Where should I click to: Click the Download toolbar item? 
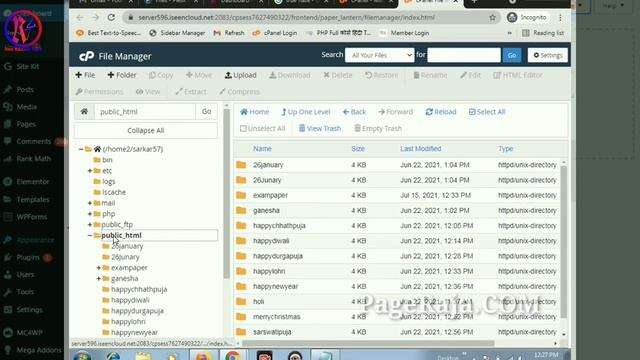click(289, 75)
